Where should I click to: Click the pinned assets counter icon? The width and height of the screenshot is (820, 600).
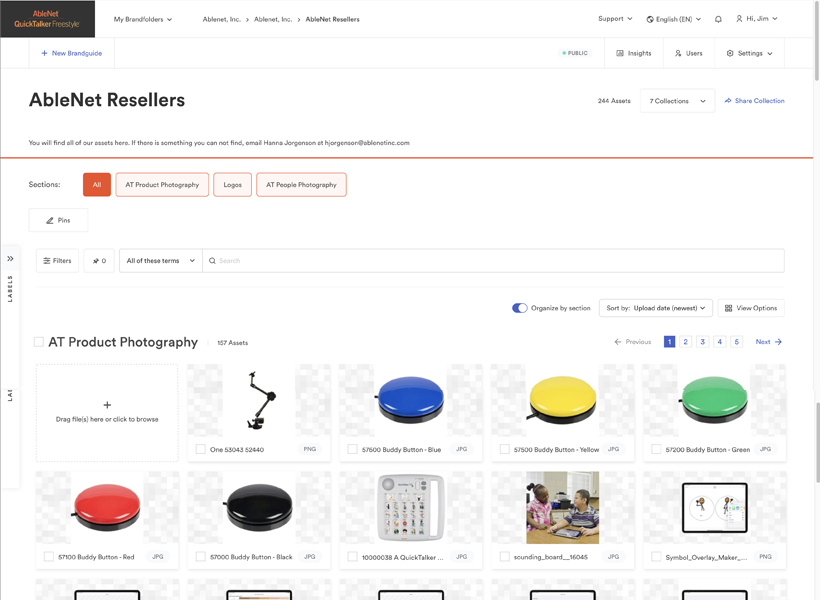pyautogui.click(x=96, y=261)
